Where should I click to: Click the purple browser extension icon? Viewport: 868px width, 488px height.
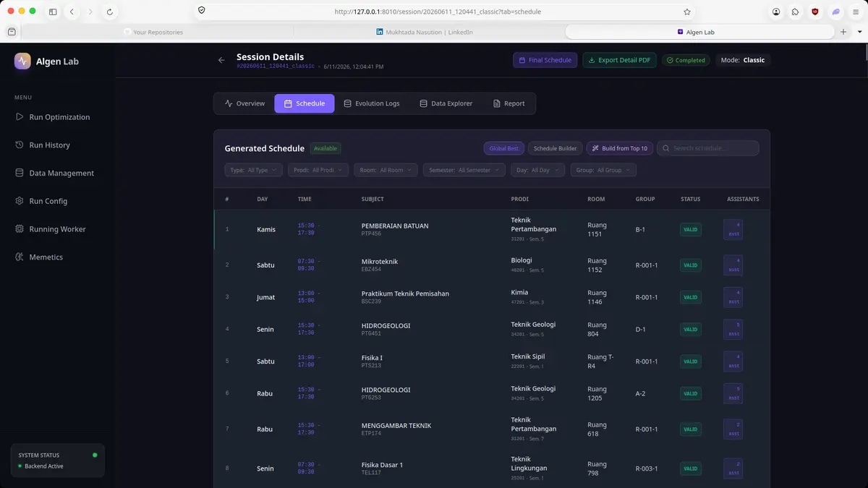tap(835, 12)
